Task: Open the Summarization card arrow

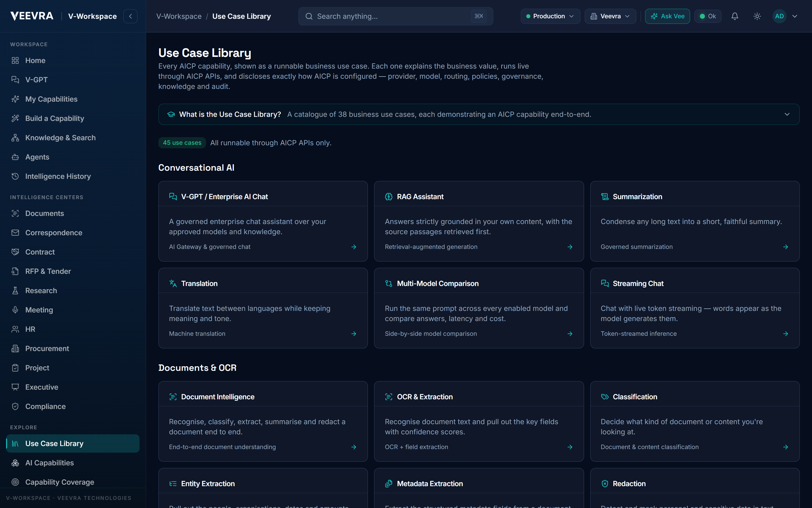Action: 786,247
